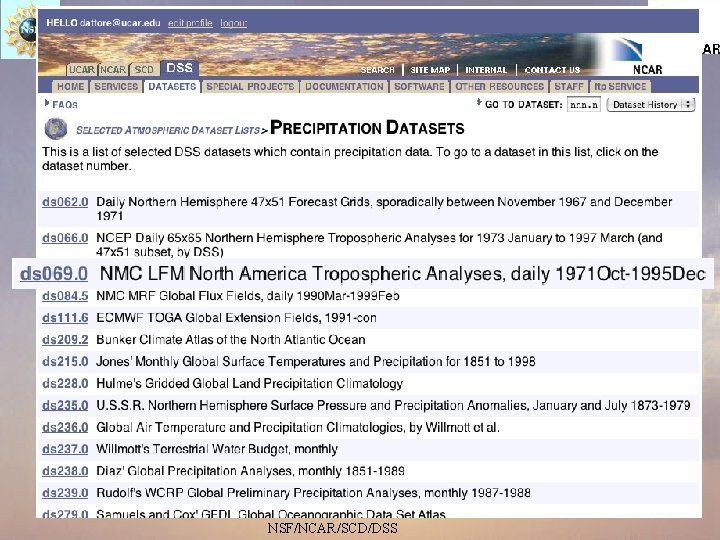Open the SERVICES tab
Viewport: 720px width, 540px height.
pos(116,87)
